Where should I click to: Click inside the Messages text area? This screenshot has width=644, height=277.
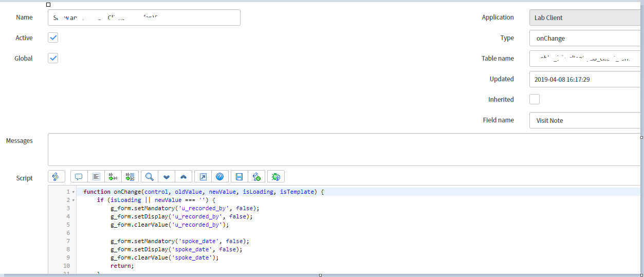[343, 149]
